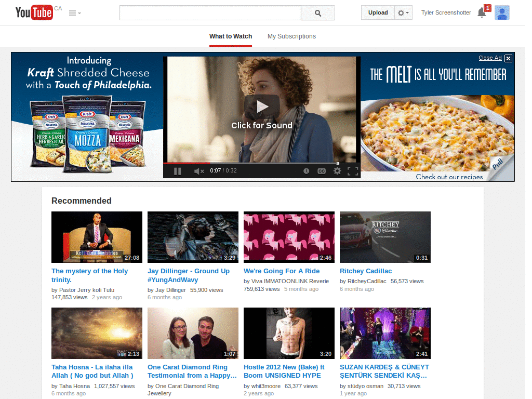The width and height of the screenshot is (532, 399).
Task: Open the gear settings dropdown in header
Action: pyautogui.click(x=403, y=12)
